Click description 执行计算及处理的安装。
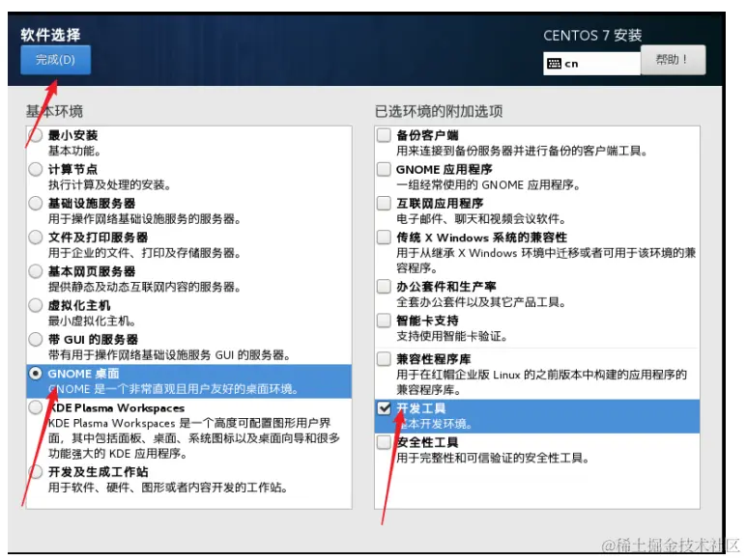The width and height of the screenshot is (746, 560). (x=109, y=185)
